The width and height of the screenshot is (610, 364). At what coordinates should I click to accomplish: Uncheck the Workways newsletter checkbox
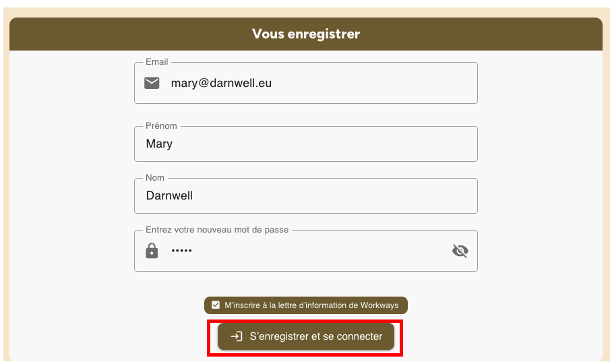pos(216,305)
